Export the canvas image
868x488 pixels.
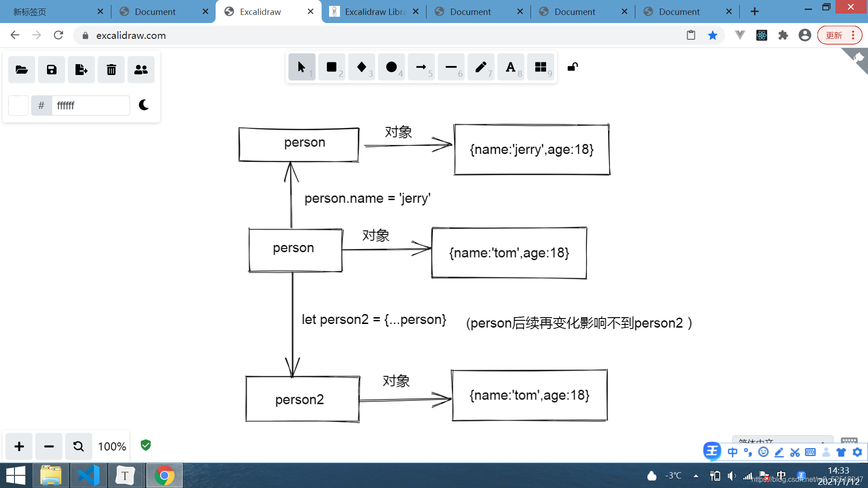[81, 70]
